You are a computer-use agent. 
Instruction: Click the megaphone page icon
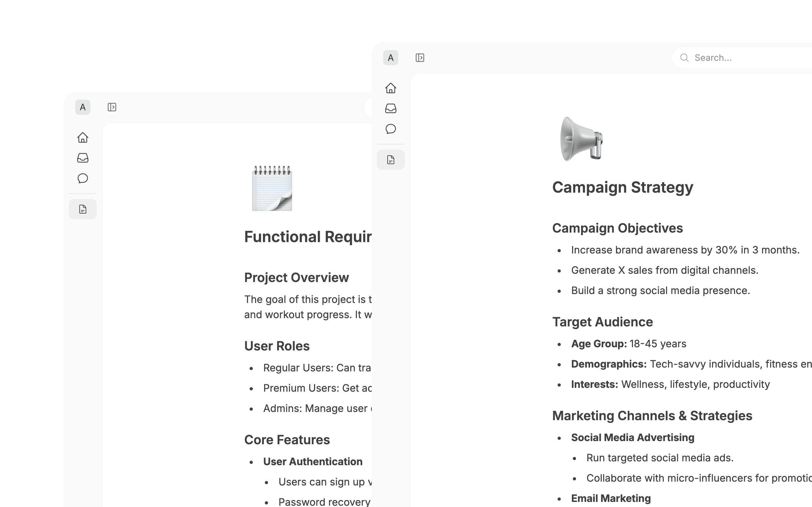(581, 139)
